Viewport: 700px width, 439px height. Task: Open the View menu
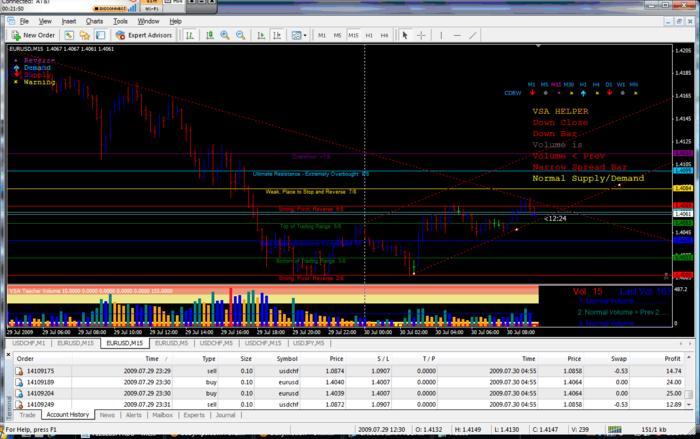45,21
